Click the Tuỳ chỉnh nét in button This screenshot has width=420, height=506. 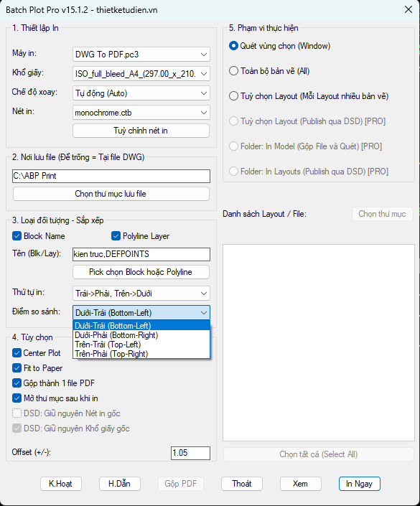pyautogui.click(x=141, y=131)
